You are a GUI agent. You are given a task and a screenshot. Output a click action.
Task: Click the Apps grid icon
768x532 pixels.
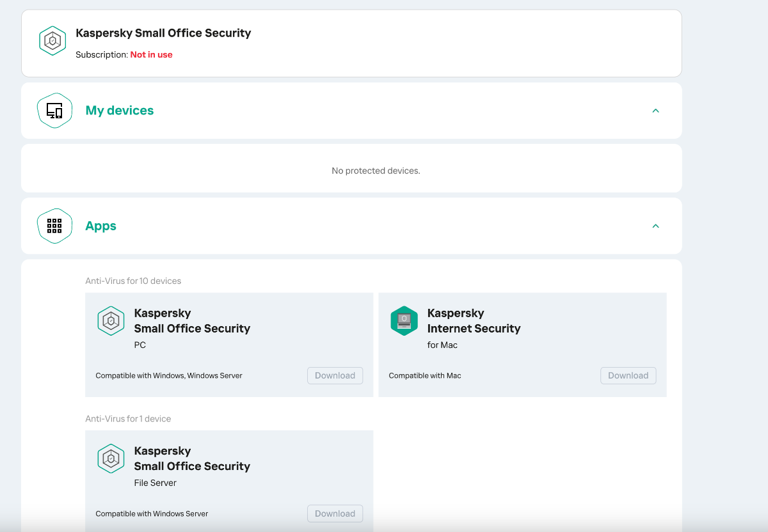[x=55, y=226]
